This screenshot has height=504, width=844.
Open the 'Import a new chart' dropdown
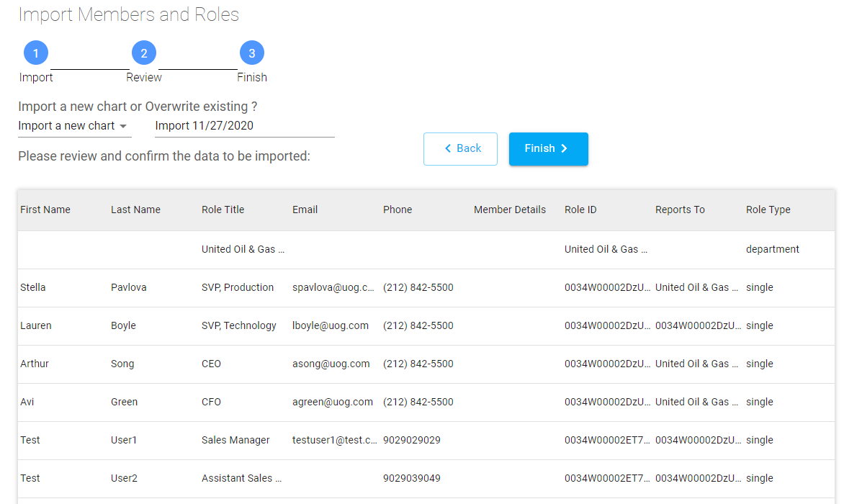coord(74,126)
